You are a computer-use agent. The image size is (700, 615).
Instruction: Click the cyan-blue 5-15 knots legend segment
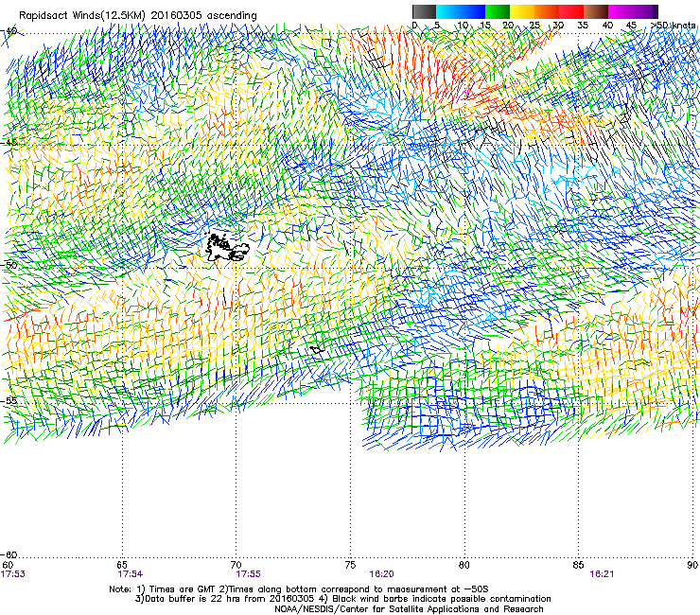point(461,11)
